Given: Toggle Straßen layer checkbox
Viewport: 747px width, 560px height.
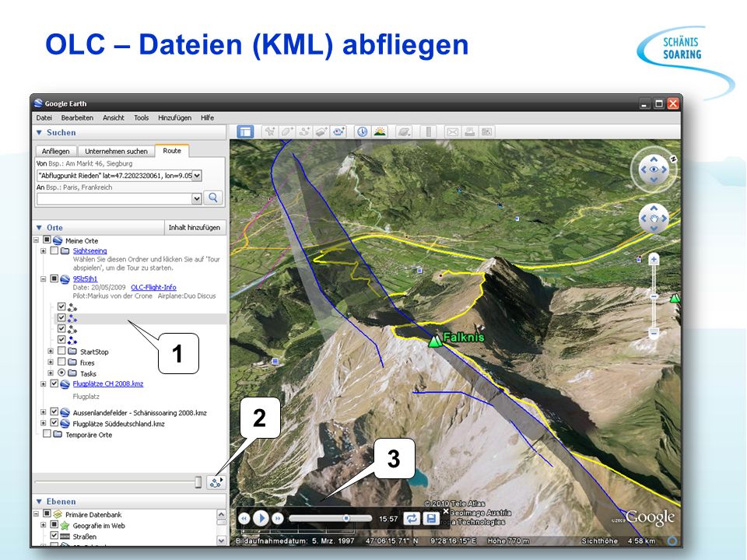Looking at the screenshot, I should tap(54, 536).
